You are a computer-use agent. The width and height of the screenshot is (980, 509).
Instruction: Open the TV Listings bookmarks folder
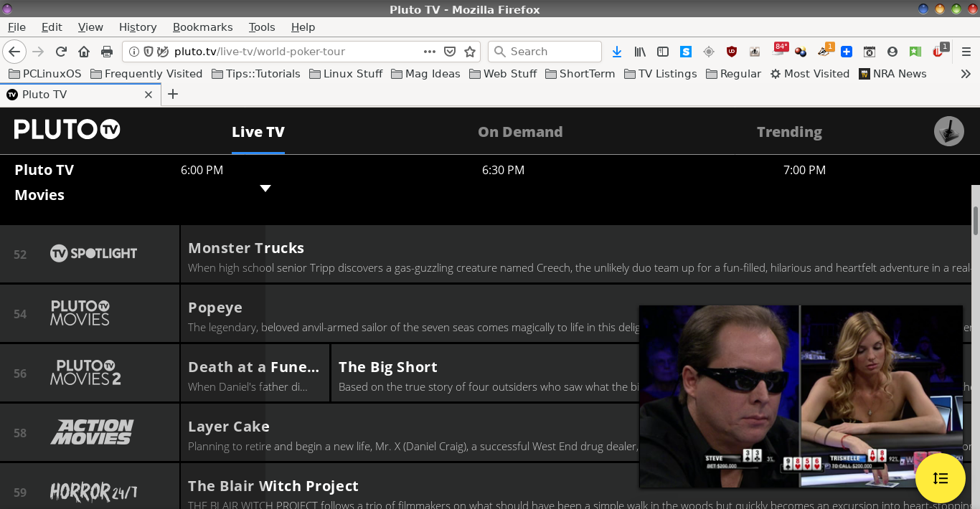tap(660, 74)
